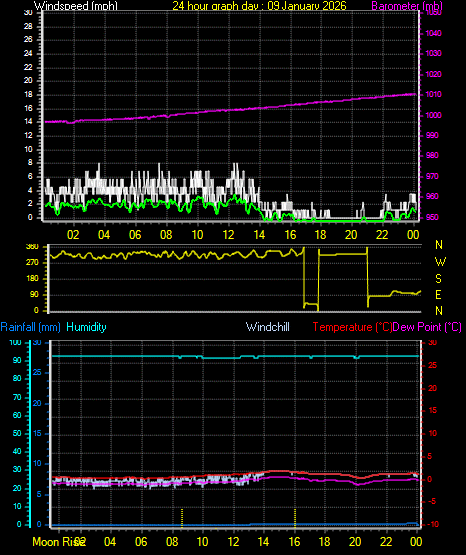Click the 990 value on barometer axis
The image size is (466, 555).
pos(432,136)
